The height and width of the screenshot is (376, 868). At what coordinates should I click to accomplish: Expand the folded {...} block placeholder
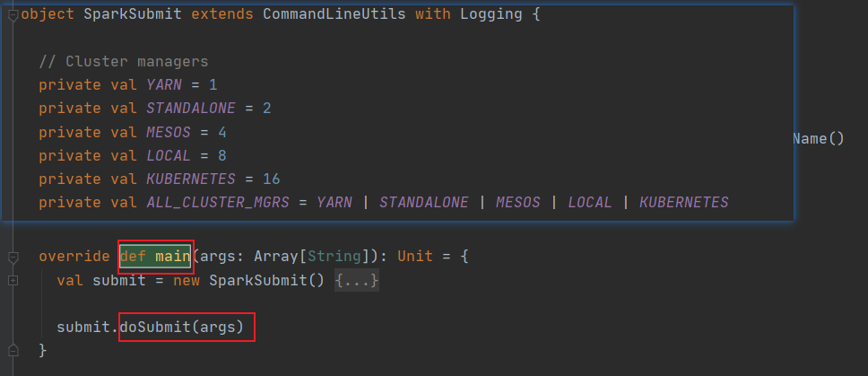click(x=357, y=281)
